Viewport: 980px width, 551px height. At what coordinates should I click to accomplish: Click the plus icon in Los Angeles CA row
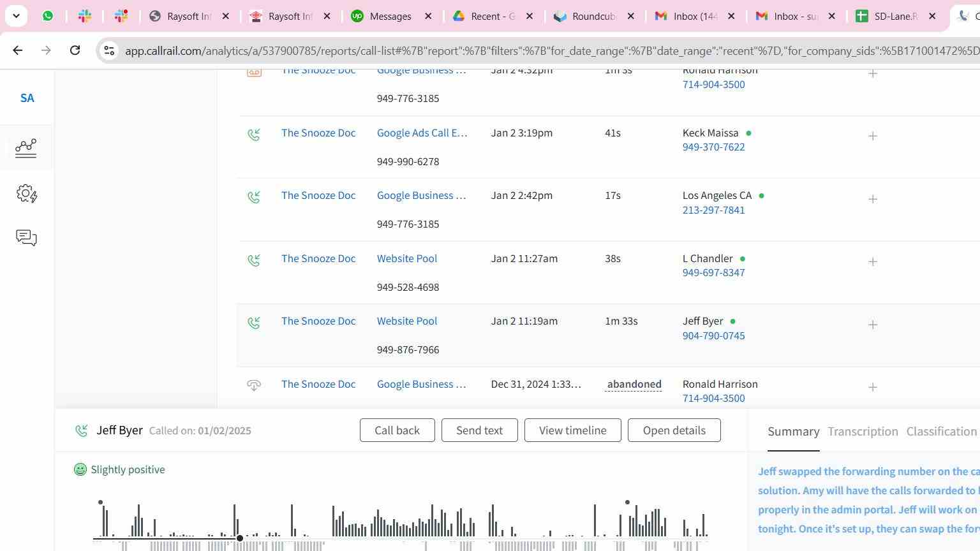pos(873,199)
